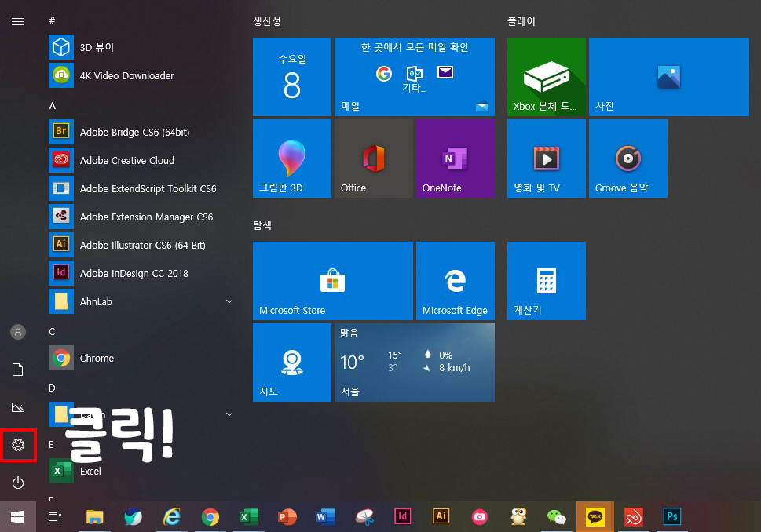Open Word from taskbar
This screenshot has width=761, height=532.
(326, 517)
